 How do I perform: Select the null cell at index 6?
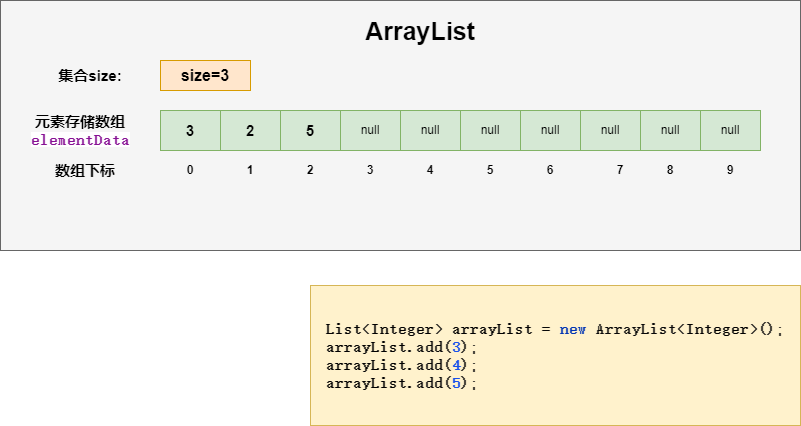tap(550, 130)
